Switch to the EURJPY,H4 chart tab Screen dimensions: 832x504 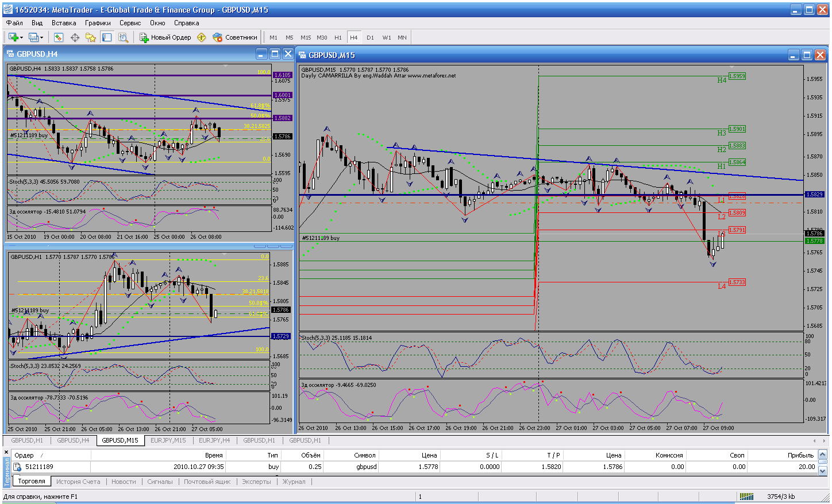click(214, 440)
